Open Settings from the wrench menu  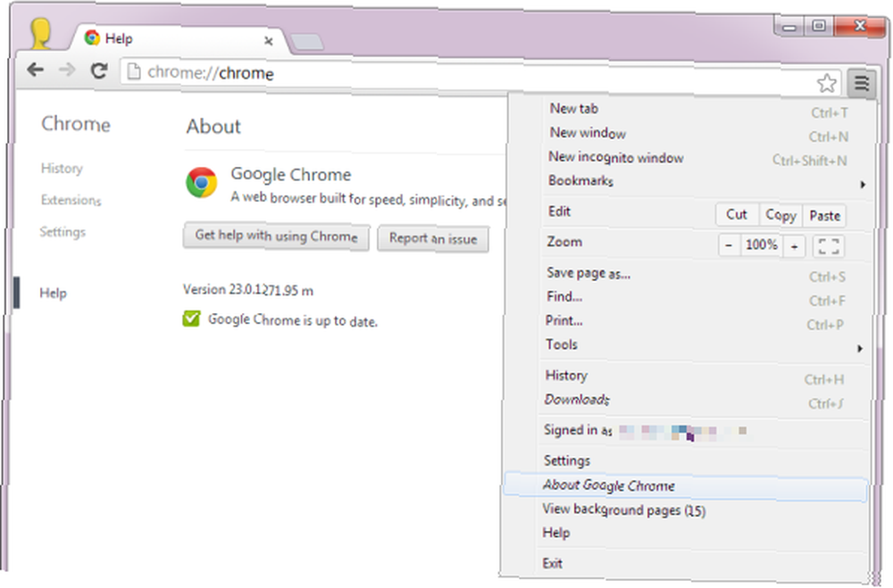[x=702, y=461]
